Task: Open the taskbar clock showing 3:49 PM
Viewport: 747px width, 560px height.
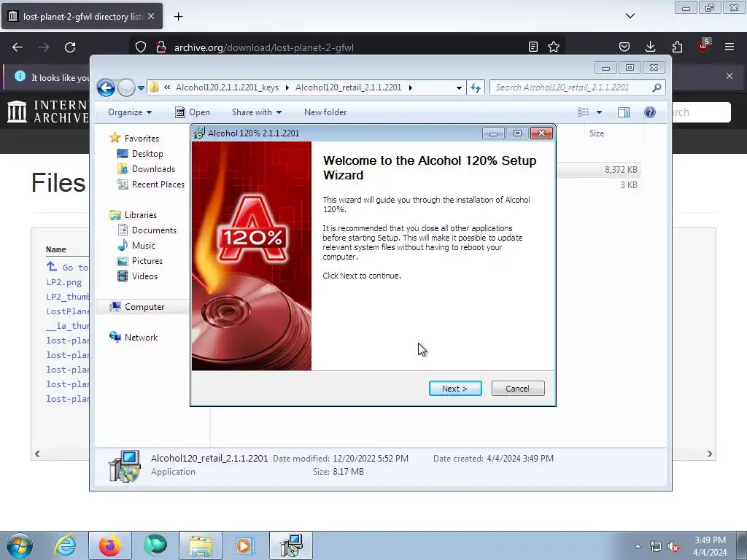Action: (710, 546)
